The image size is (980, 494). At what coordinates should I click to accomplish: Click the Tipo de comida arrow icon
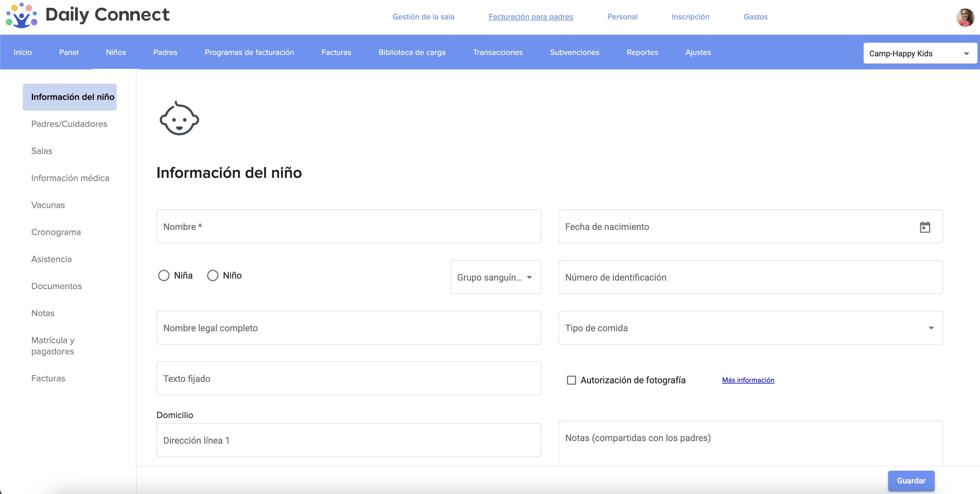(931, 328)
